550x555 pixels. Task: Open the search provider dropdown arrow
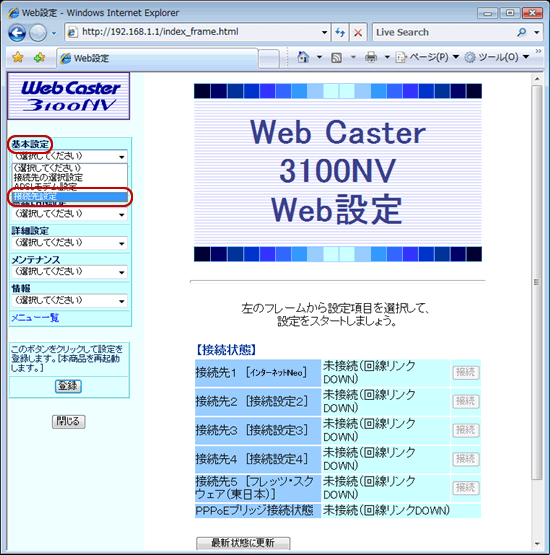pos(537,32)
